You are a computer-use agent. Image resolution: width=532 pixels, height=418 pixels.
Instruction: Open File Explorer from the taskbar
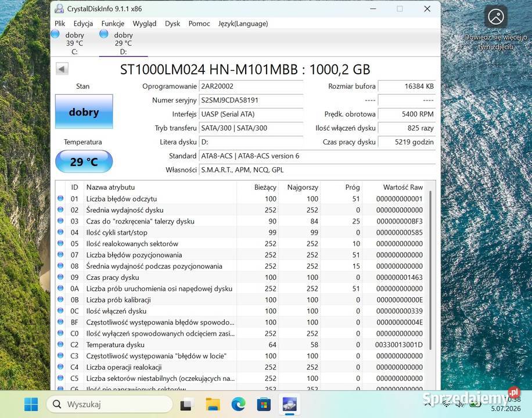click(213, 404)
